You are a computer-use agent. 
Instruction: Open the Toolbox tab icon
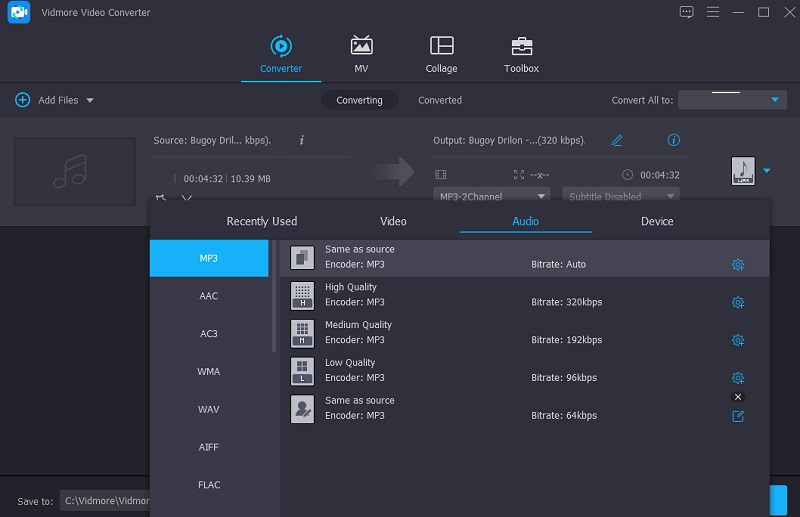pos(521,46)
